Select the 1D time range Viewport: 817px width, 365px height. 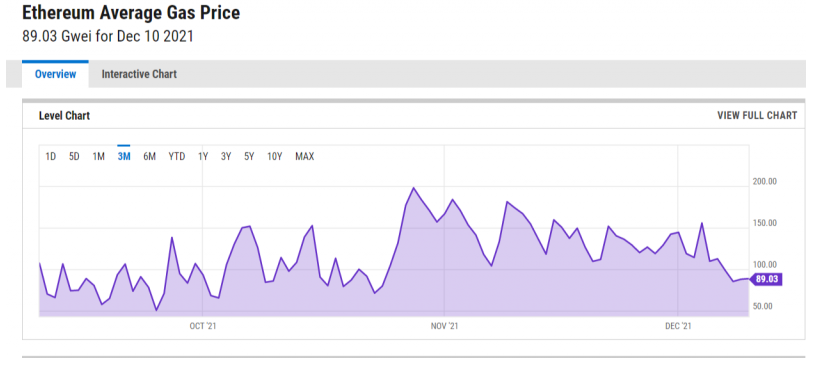[x=51, y=156]
